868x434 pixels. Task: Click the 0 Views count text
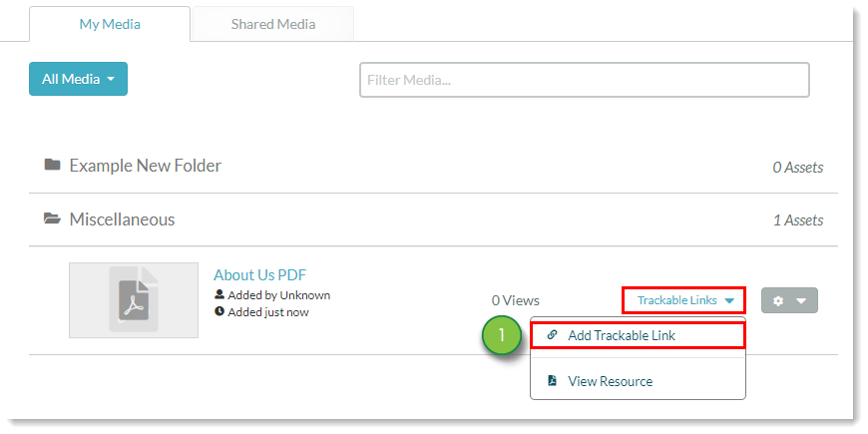(x=516, y=300)
